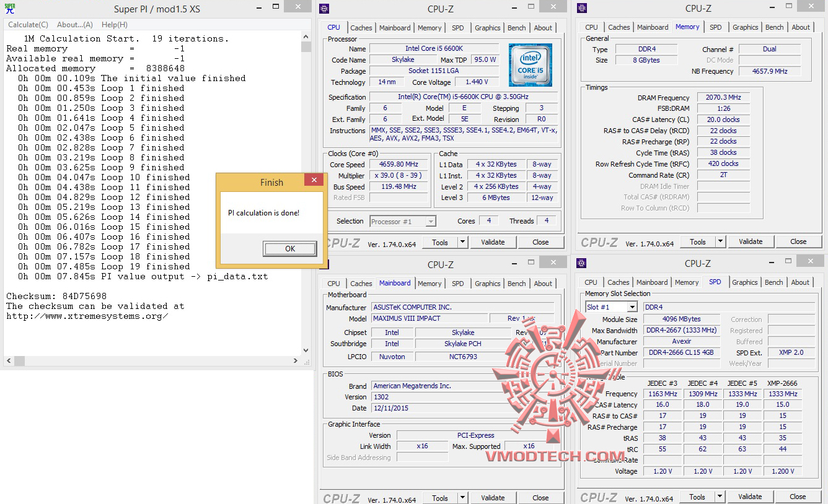Click the Bus Speed value 119.48 MHz

(399, 186)
